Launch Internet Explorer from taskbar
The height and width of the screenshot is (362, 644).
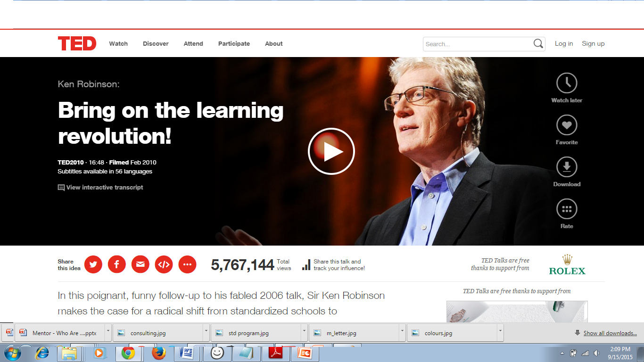42,353
